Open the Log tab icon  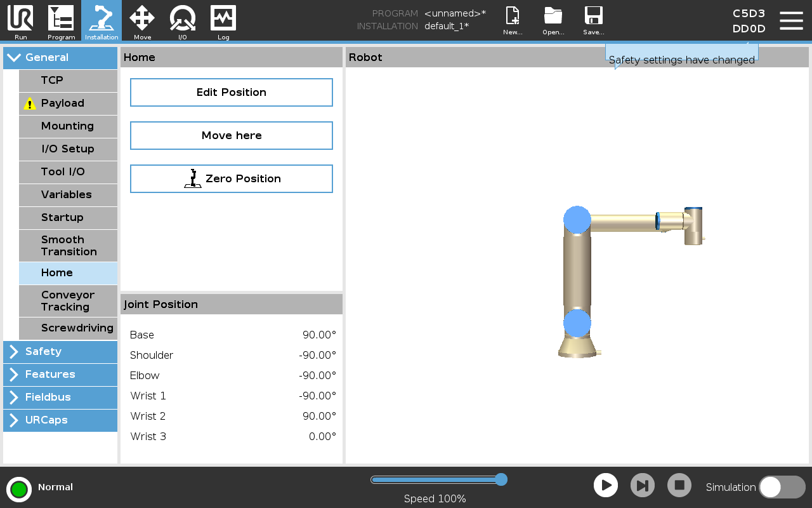[x=223, y=20]
